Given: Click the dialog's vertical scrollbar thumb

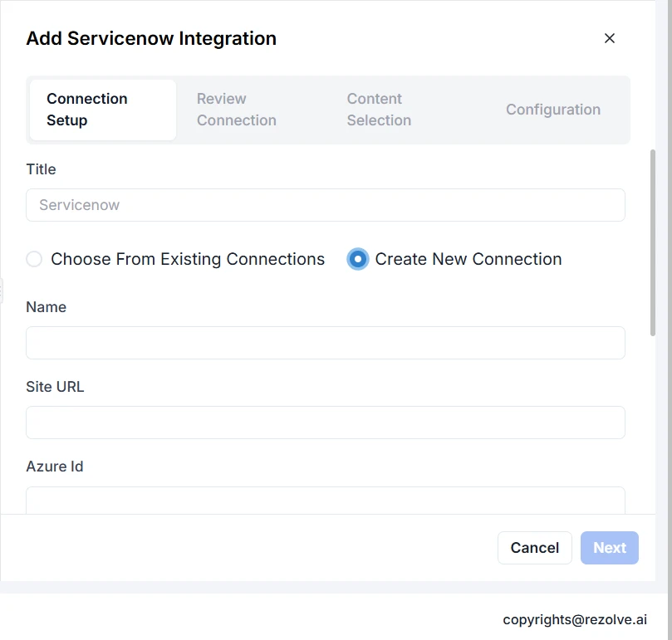Looking at the screenshot, I should point(653,241).
